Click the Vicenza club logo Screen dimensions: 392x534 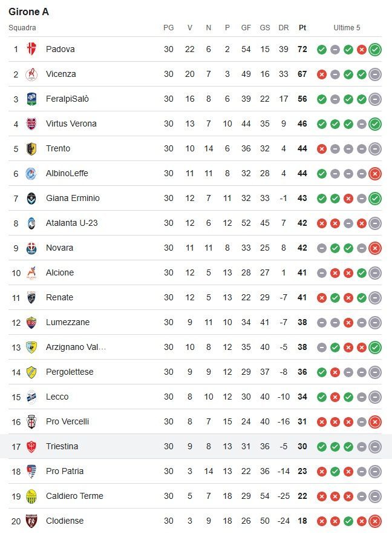pos(31,74)
